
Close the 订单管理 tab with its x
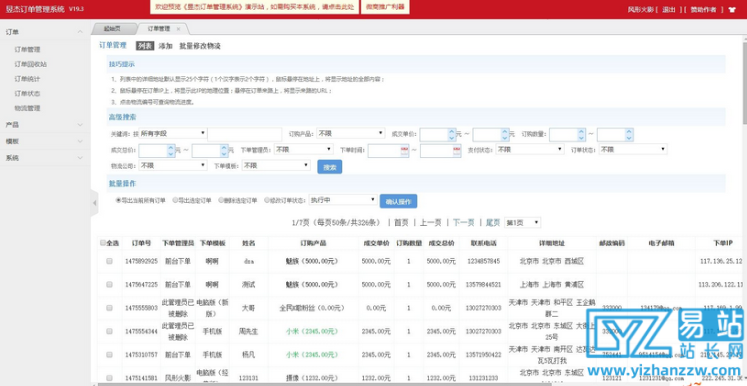(178, 29)
